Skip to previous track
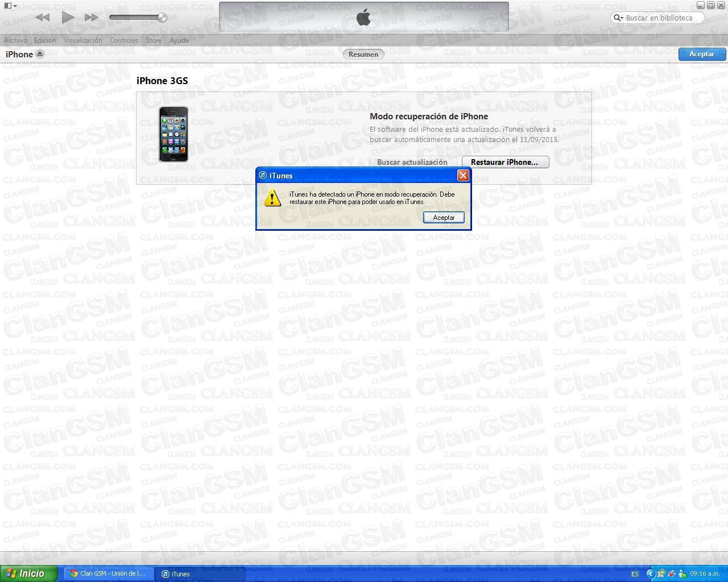Image resolution: width=728 pixels, height=582 pixels. [x=42, y=18]
